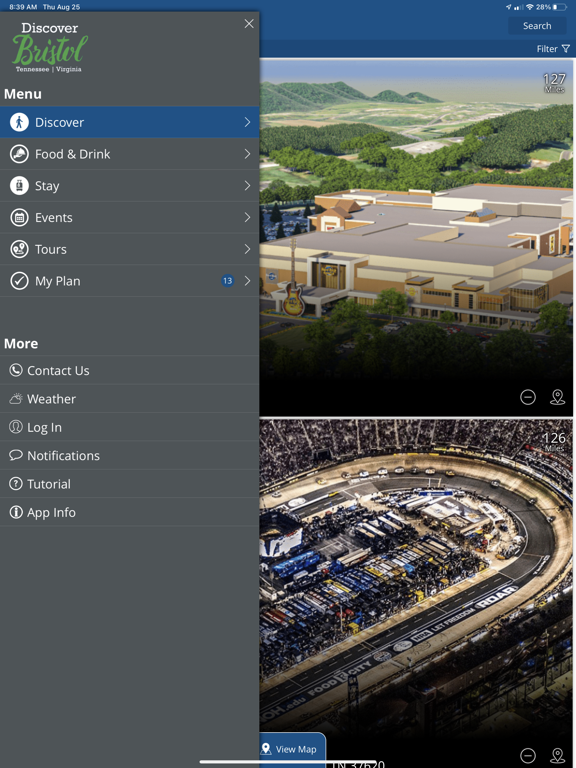The image size is (576, 768).
Task: Tap the 126 Miles distance label
Action: point(554,441)
